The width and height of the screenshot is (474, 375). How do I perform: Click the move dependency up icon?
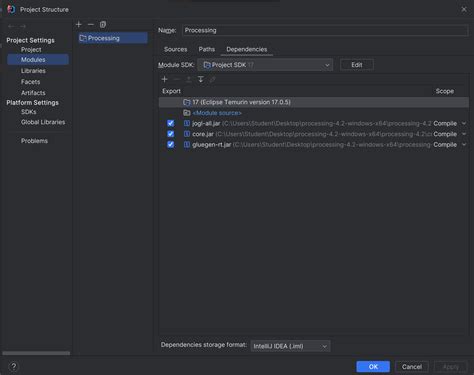[189, 79]
